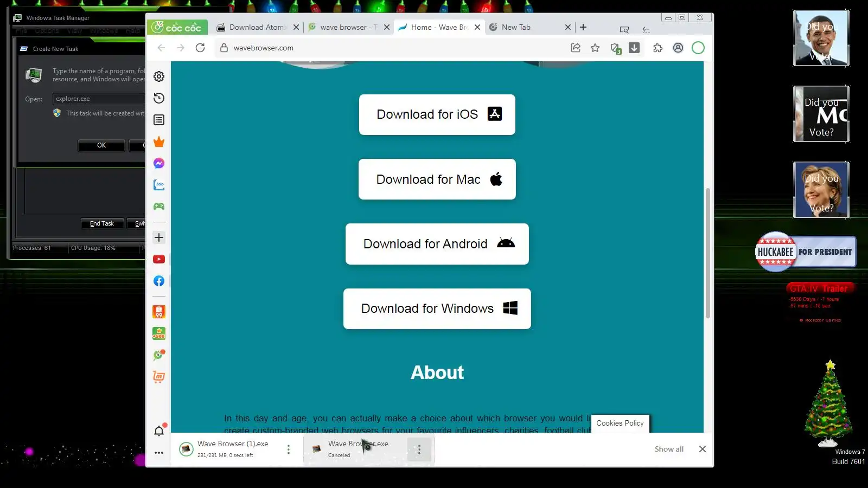
Task: Bookmark this page with the star icon
Action: (x=595, y=48)
